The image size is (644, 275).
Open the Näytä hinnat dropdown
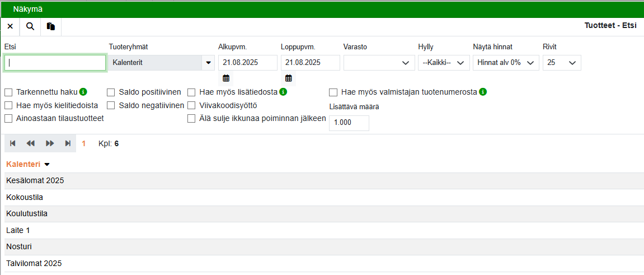pos(506,63)
